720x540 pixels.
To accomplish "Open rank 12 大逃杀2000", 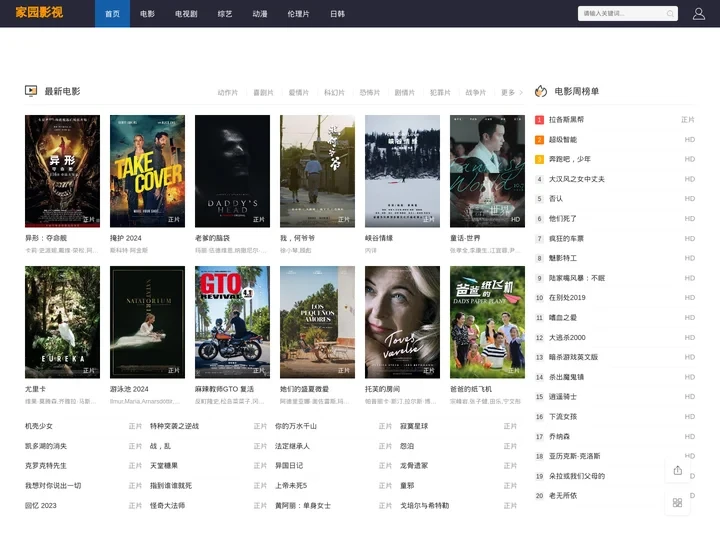I will [567, 338].
